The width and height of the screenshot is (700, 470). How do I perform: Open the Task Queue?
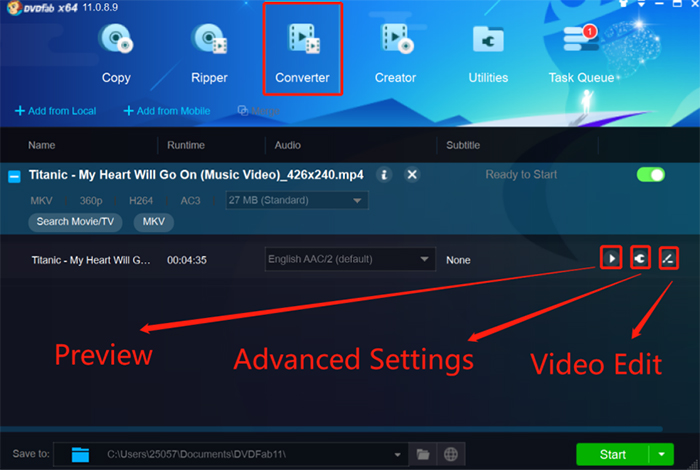pos(581,54)
